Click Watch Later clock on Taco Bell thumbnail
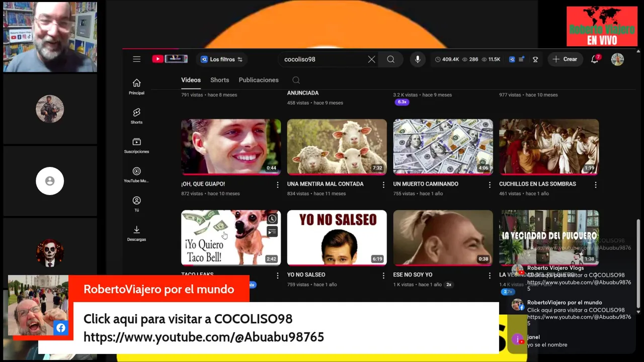Viewport: 644px width, 362px height. [272, 219]
